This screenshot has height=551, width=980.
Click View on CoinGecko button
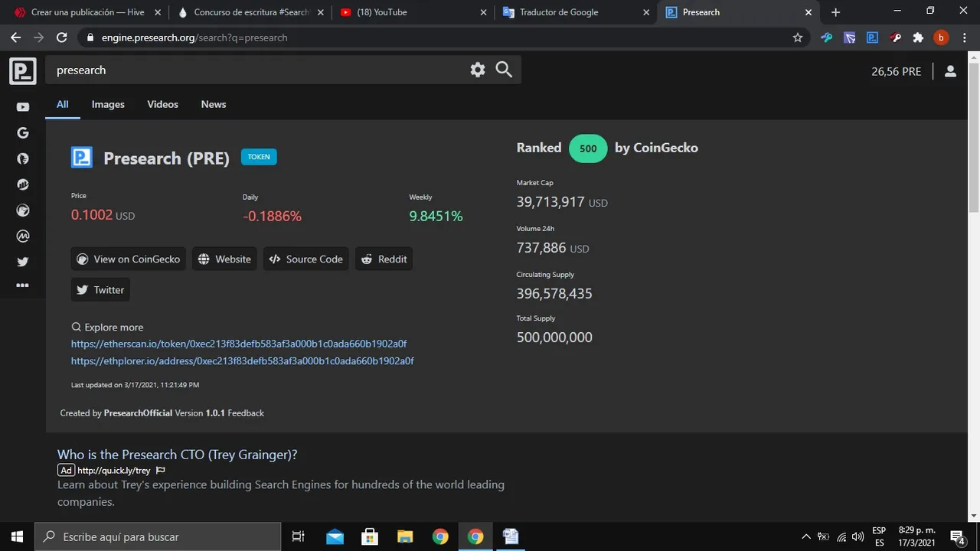pos(129,259)
